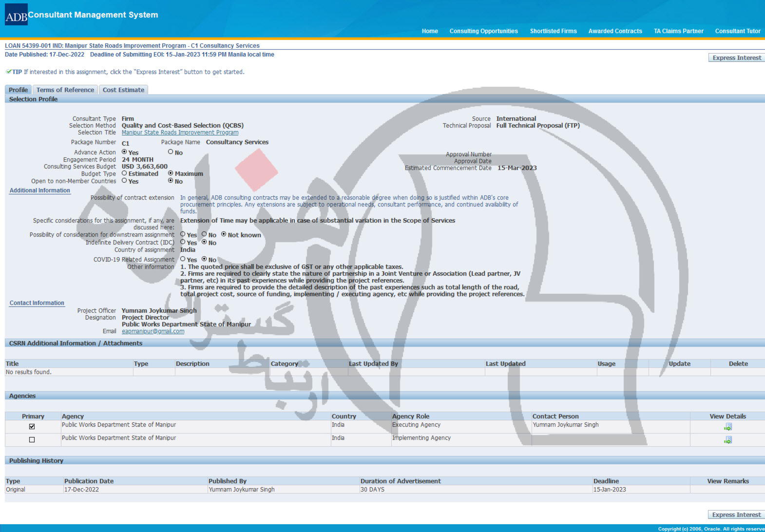This screenshot has height=532, width=765.
Task: Click eapmanipur@gmail.com email link
Action: tap(153, 331)
